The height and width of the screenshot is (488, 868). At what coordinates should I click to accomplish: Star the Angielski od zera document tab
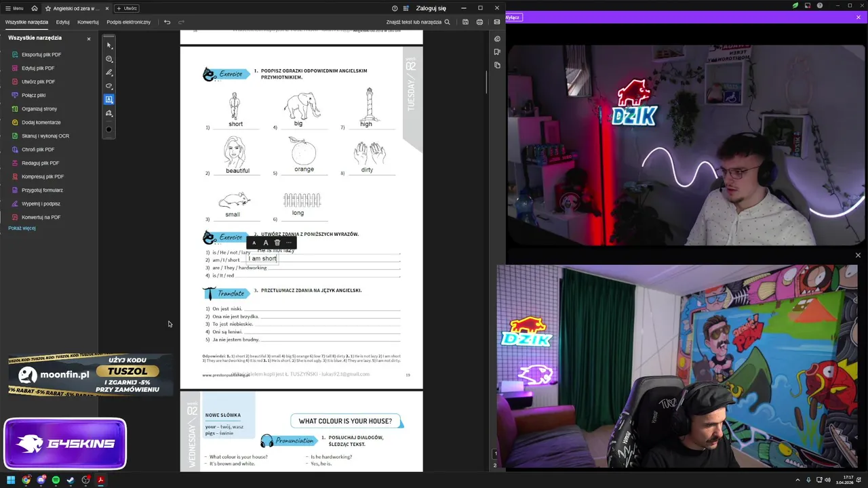pos(48,8)
